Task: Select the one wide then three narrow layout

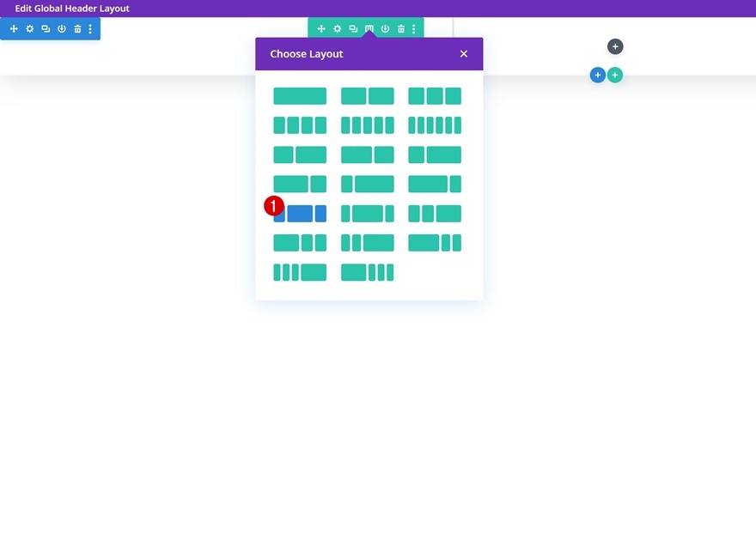Action: [368, 273]
